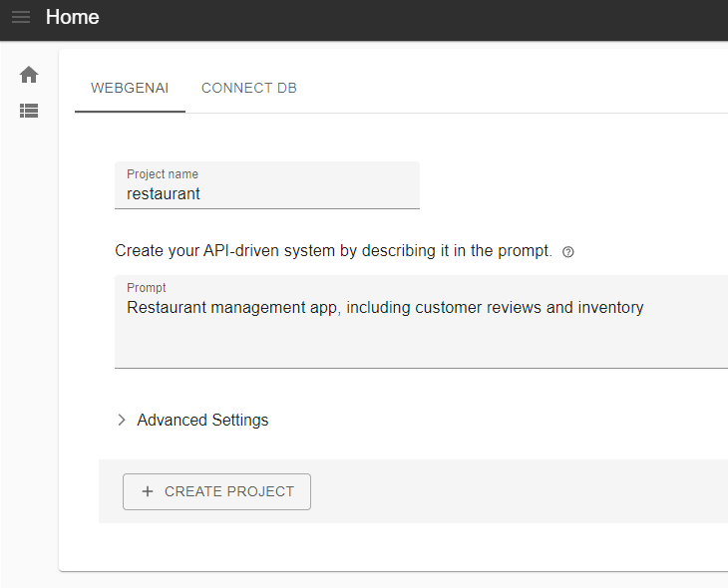
Task: Switch to the WEBGENAI tab
Action: (130, 88)
